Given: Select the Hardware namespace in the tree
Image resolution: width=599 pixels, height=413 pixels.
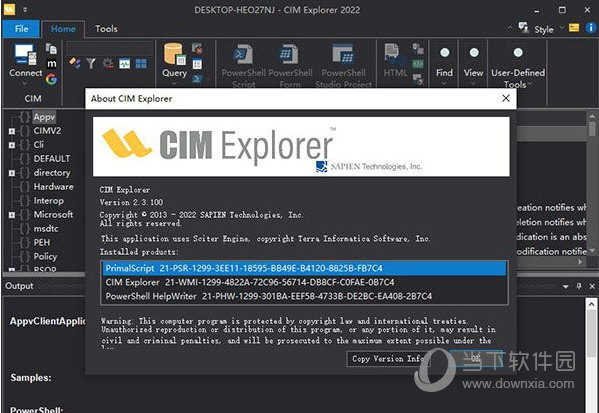Looking at the screenshot, I should [53, 186].
